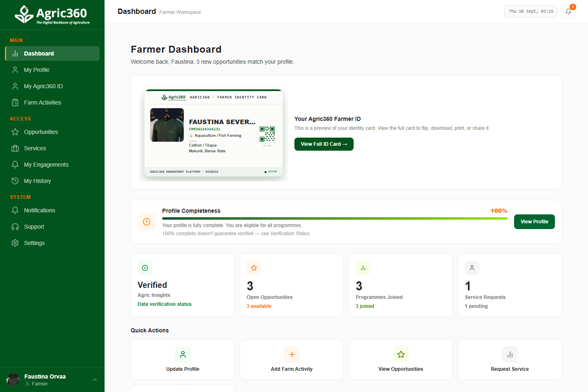Viewport: 588px width, 392px height.
Task: Click the Dashboard bar chart icon
Action: coord(15,53)
